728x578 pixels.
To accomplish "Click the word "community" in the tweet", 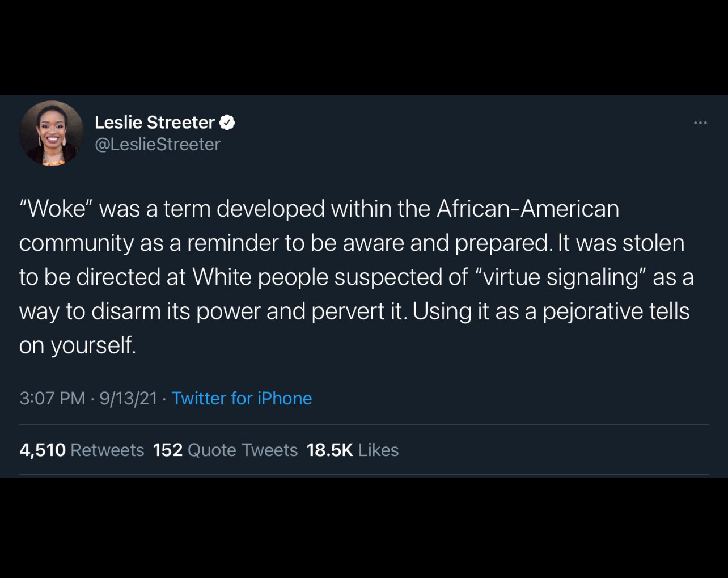I will 76,243.
